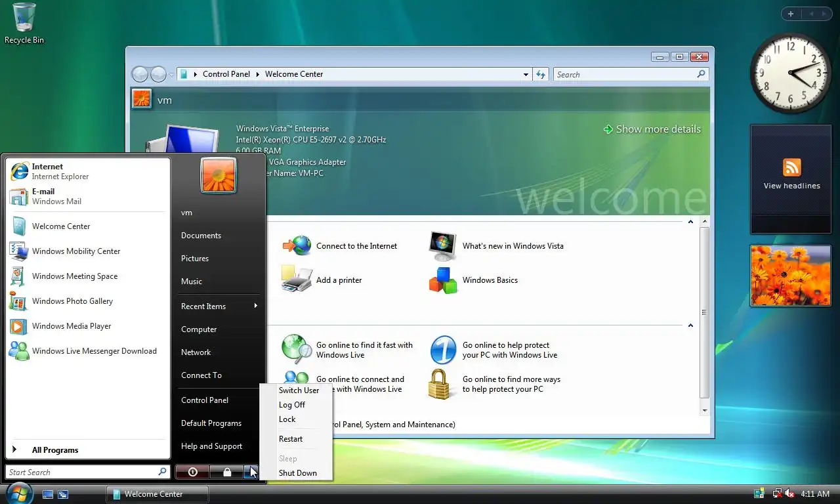The image size is (840, 504).
Task: Open Computer from Start menu
Action: click(199, 329)
